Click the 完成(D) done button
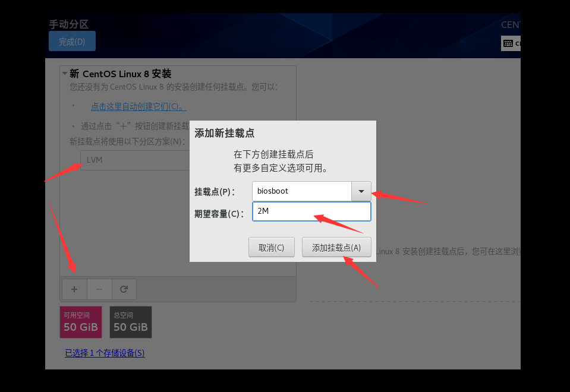The width and height of the screenshot is (570, 392). click(x=72, y=41)
